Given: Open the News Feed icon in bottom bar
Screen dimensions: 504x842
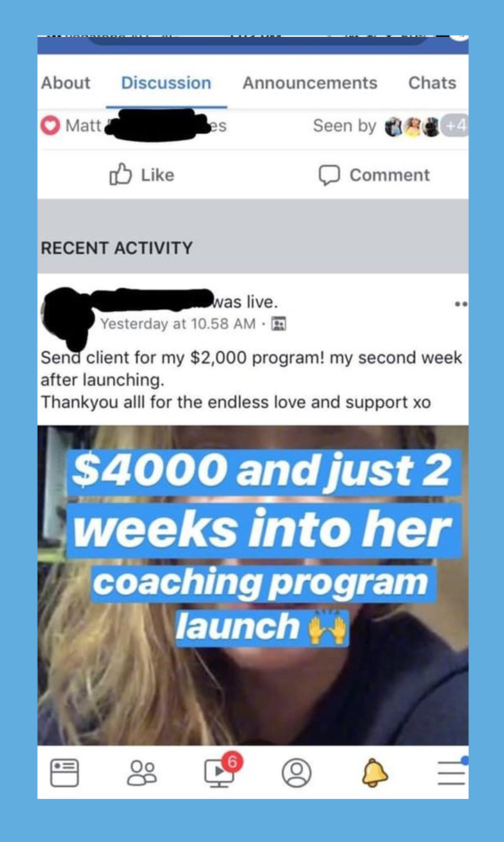Looking at the screenshot, I should [65, 773].
